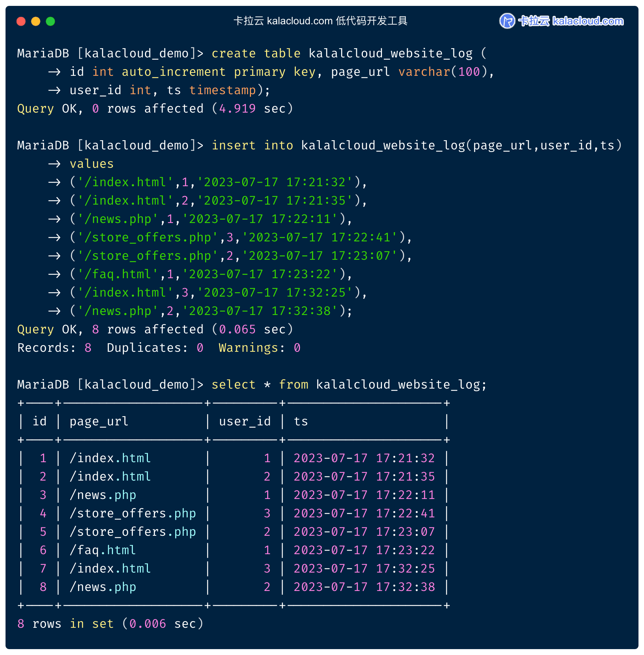Click the 'ts' column header
The image size is (644, 655).
pos(301,421)
